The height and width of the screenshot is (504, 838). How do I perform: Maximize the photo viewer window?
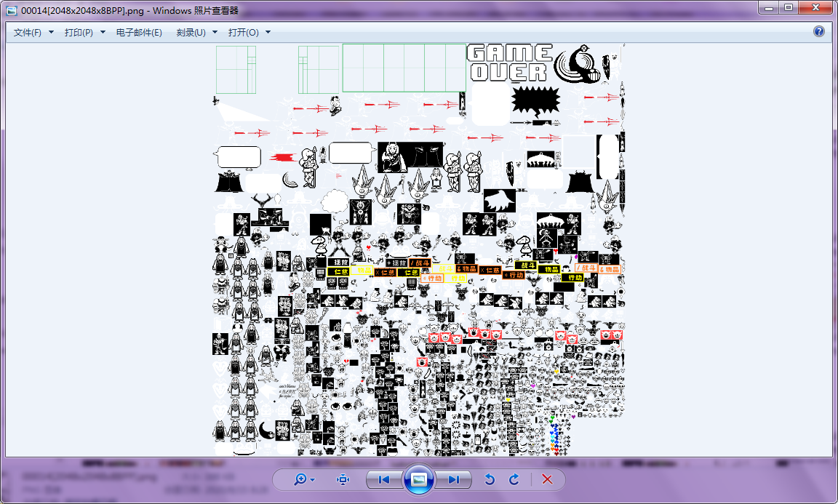(x=789, y=7)
